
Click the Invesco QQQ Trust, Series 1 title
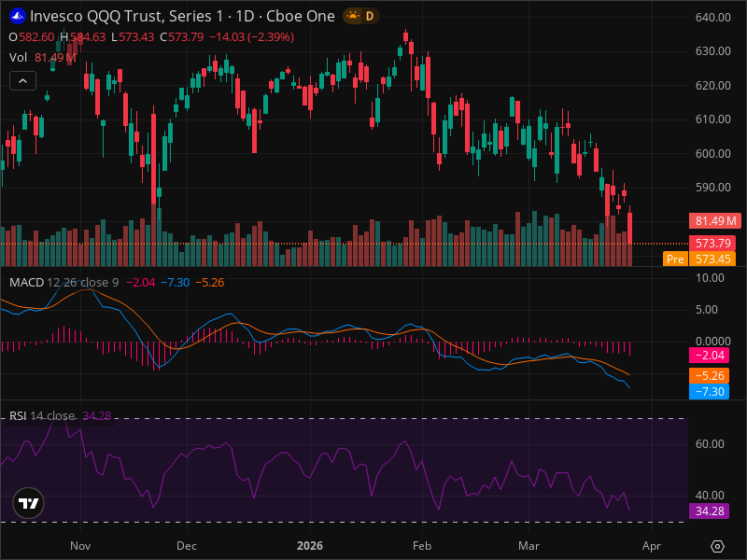coord(126,16)
